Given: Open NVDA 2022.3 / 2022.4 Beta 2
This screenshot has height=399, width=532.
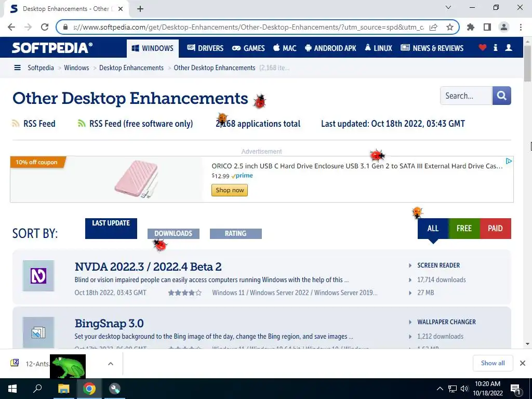Looking at the screenshot, I should pyautogui.click(x=148, y=267).
